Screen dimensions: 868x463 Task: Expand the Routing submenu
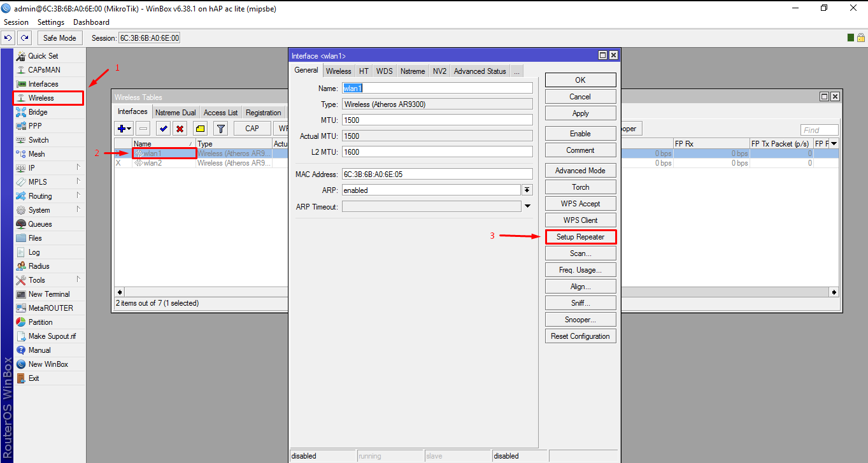(79, 196)
